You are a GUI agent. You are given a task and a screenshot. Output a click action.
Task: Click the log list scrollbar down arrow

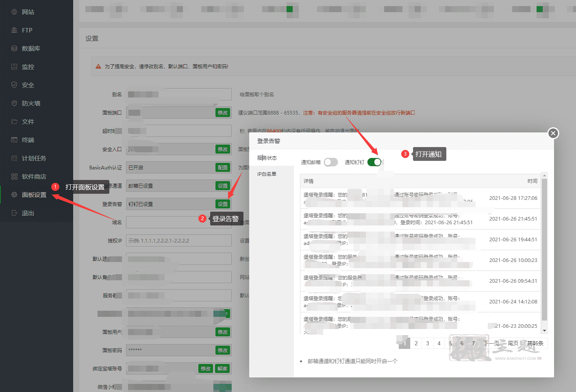click(545, 331)
